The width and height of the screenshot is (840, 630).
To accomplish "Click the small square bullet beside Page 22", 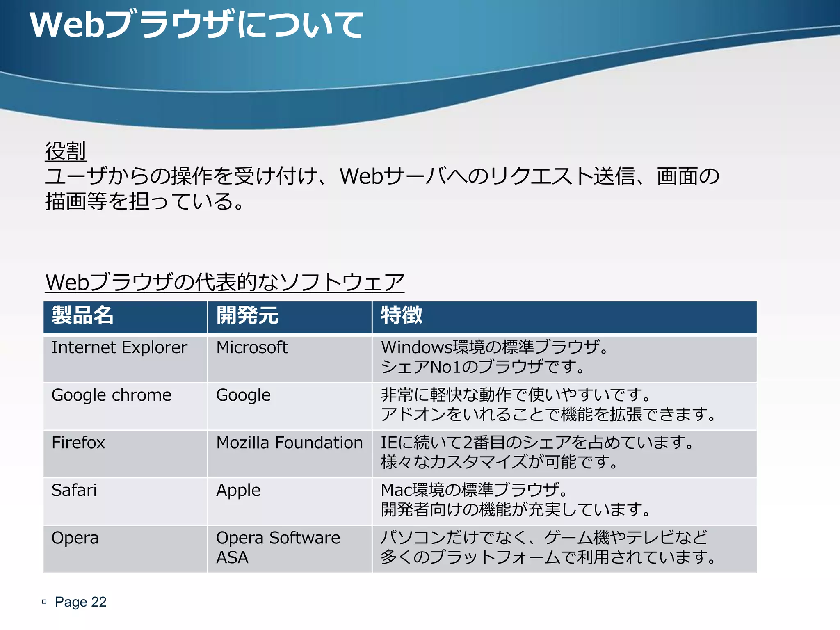I will click(44, 602).
